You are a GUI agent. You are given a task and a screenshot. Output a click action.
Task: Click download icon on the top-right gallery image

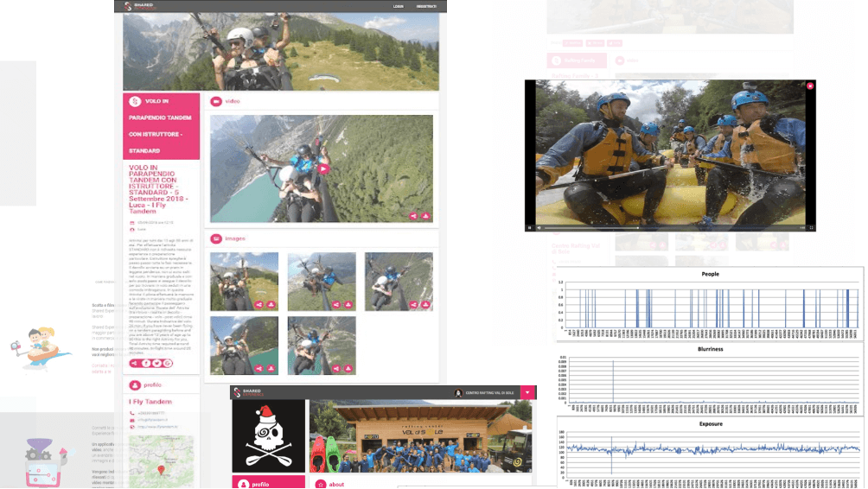(426, 304)
